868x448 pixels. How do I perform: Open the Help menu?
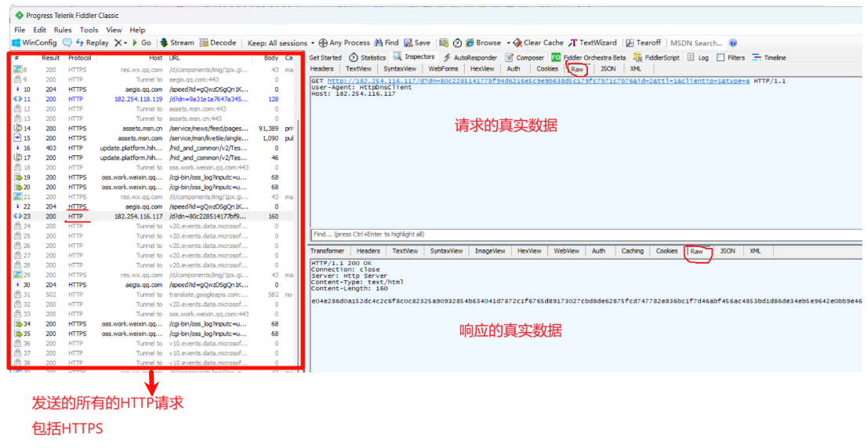[x=137, y=30]
